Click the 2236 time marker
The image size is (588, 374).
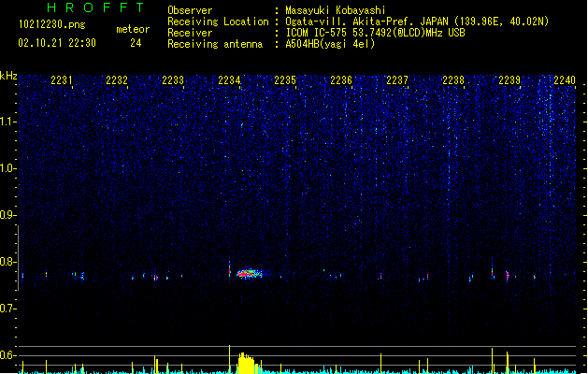[x=341, y=80]
